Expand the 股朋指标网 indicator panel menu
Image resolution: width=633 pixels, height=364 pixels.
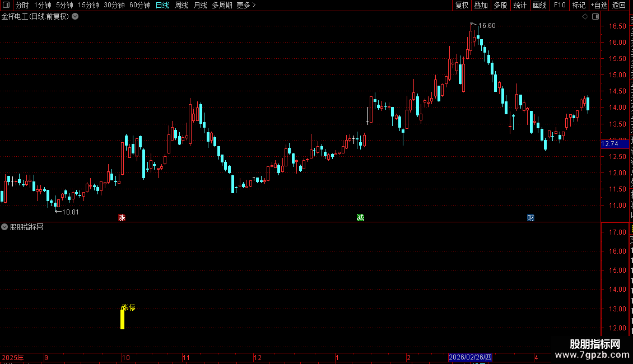pos(4,227)
